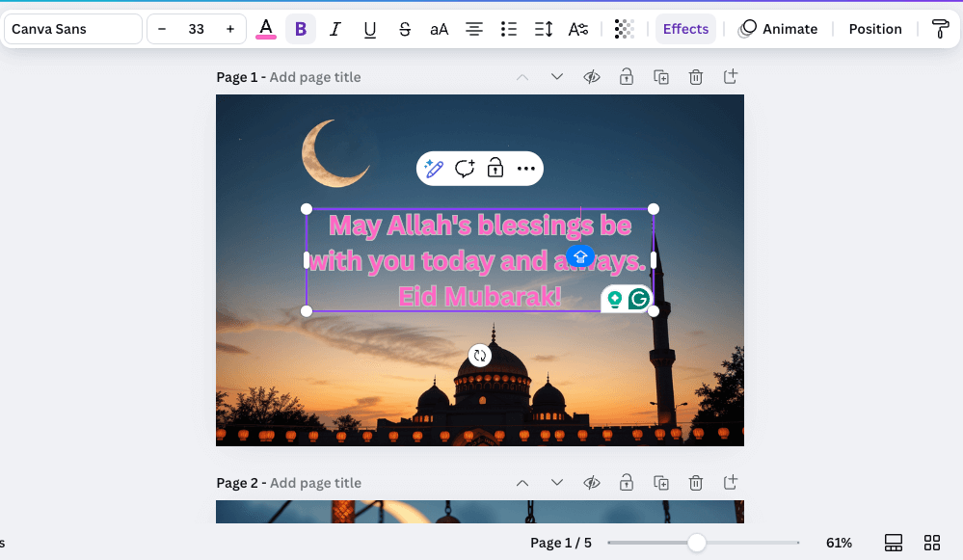This screenshot has height=560, width=963.
Task: Decrease font size with minus button
Action: coord(162,29)
